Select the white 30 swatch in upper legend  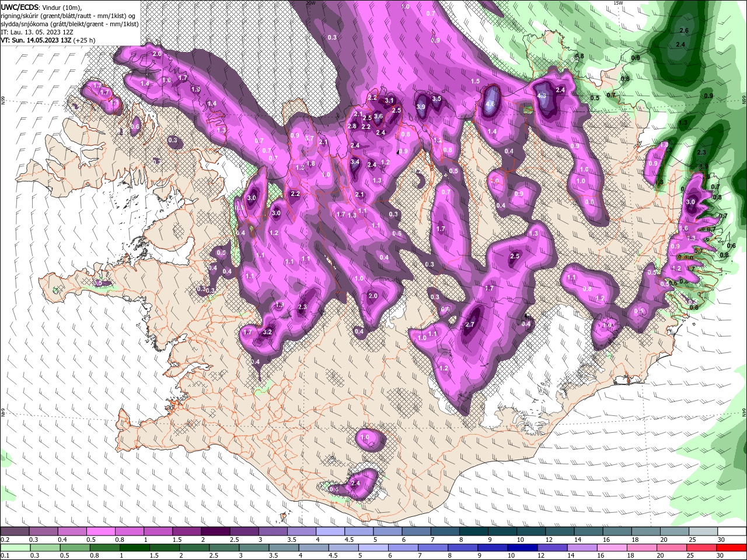tap(732, 531)
